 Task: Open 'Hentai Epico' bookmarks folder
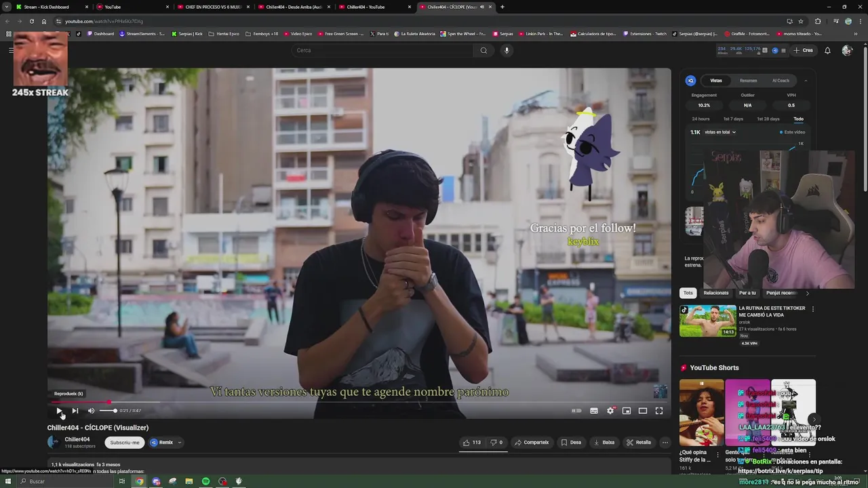(x=224, y=33)
